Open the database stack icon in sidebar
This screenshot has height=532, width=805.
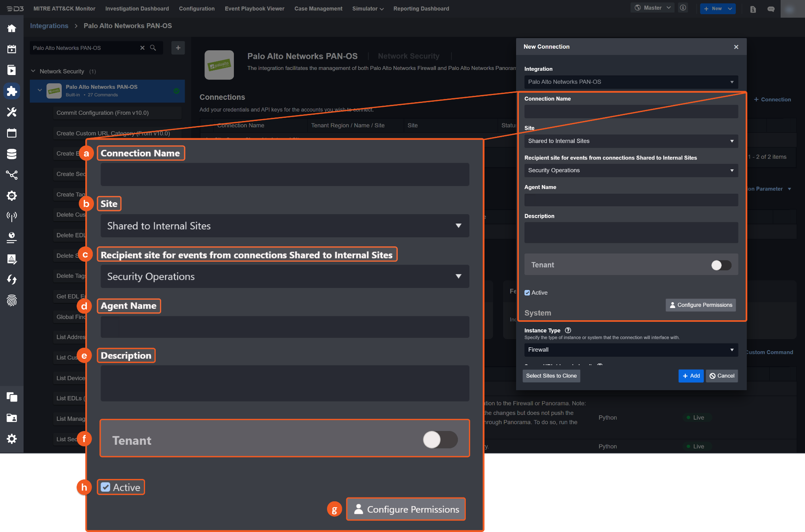click(x=12, y=154)
